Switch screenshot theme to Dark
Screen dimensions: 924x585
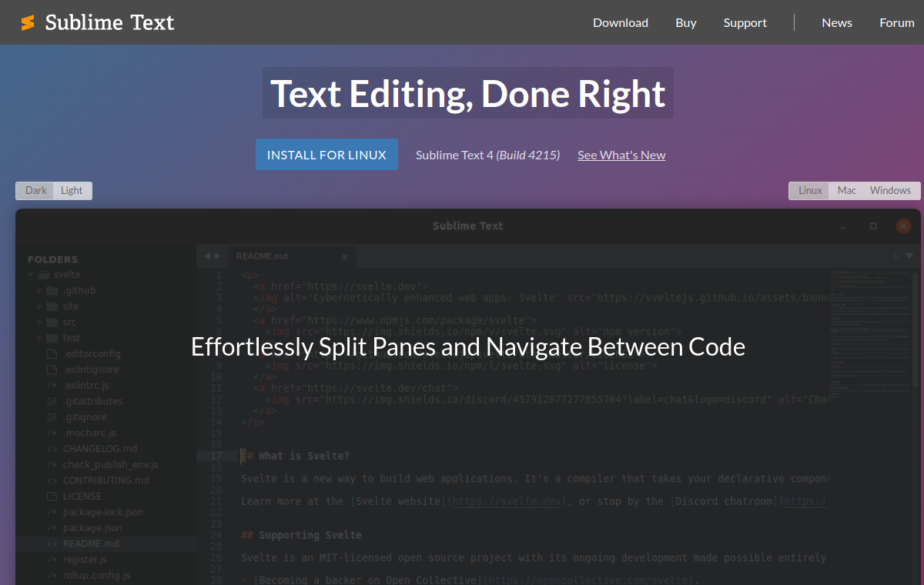pos(35,191)
